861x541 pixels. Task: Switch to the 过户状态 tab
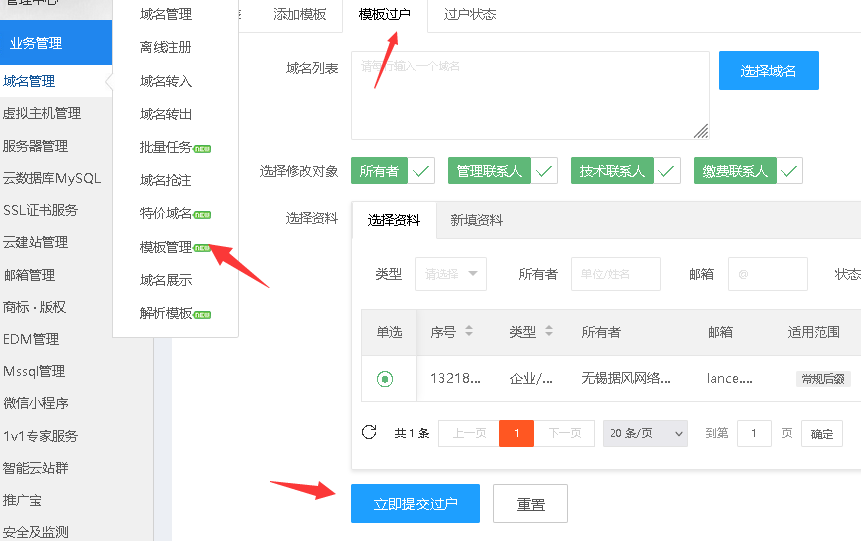(470, 14)
